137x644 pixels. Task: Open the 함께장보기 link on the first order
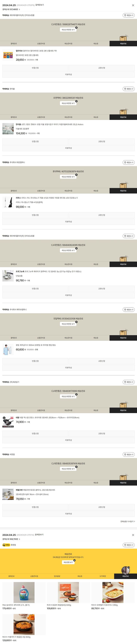[39, 5]
